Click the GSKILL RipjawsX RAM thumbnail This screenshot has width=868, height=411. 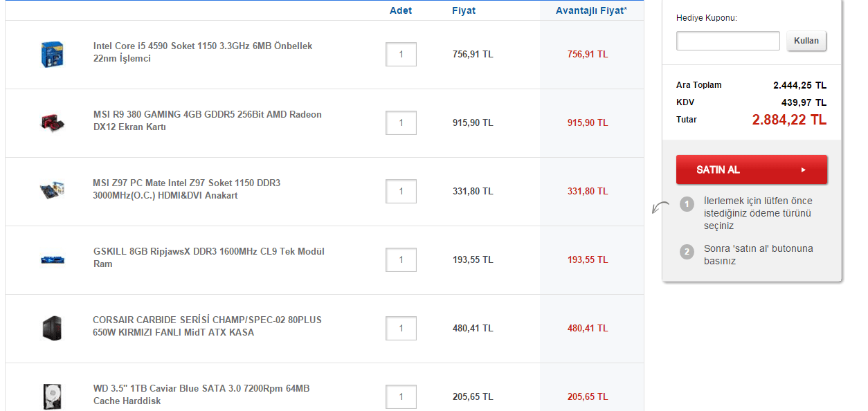pos(52,259)
